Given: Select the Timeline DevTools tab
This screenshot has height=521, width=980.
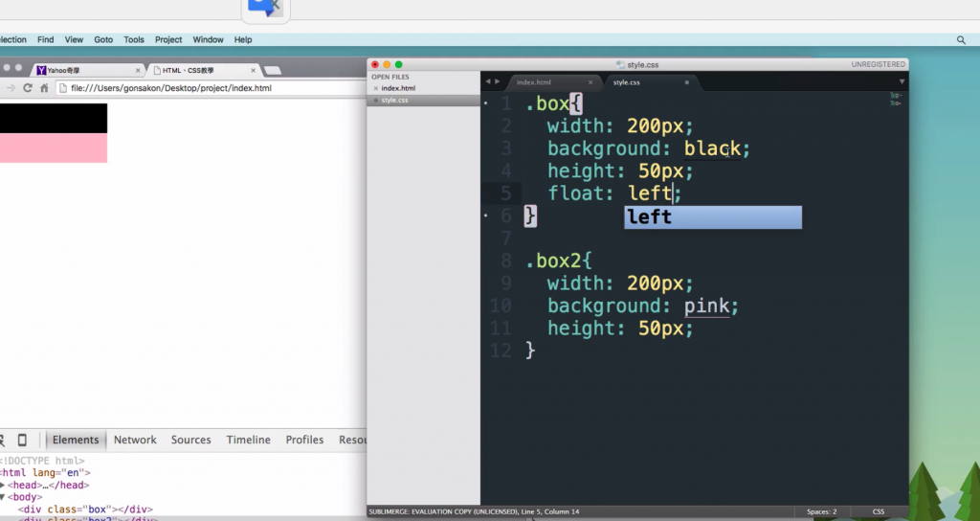Looking at the screenshot, I should pos(248,440).
